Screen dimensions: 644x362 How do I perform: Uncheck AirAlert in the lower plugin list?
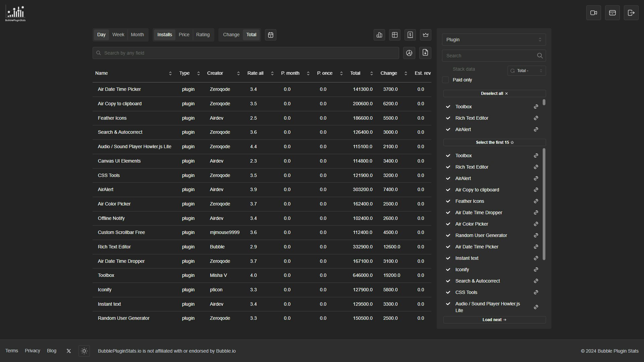click(448, 178)
